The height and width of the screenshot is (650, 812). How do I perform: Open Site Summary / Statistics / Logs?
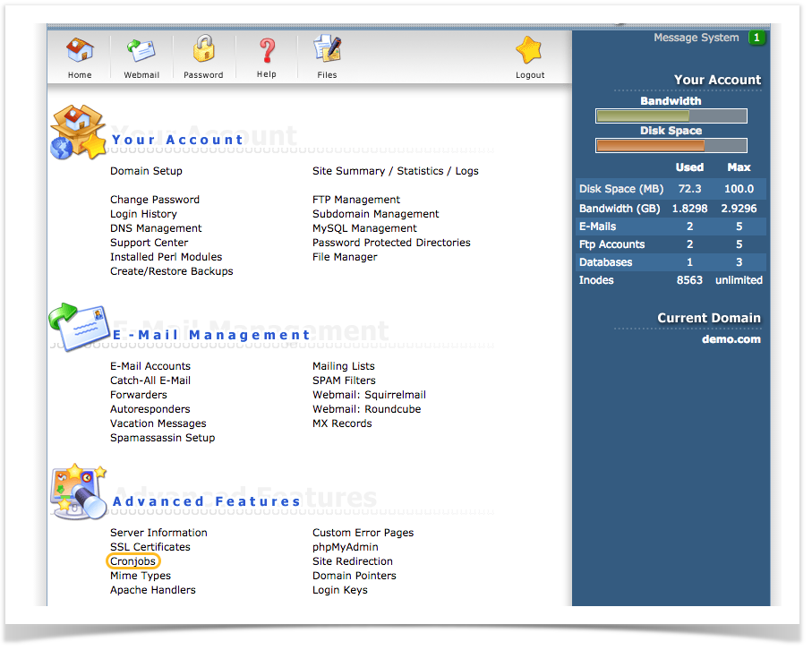pos(396,171)
